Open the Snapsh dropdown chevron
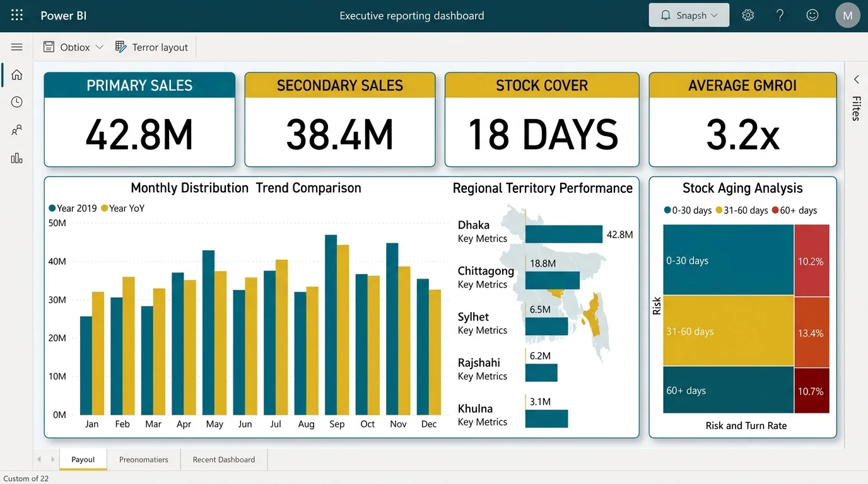The height and width of the screenshot is (484, 868). click(x=714, y=15)
